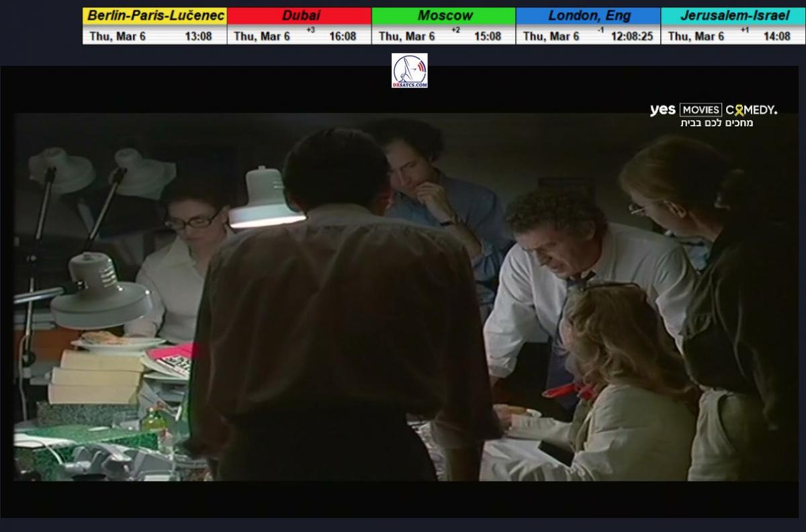Click the 15:08 Moscow time readout
Viewport: 806px width, 532px height.
[487, 36]
